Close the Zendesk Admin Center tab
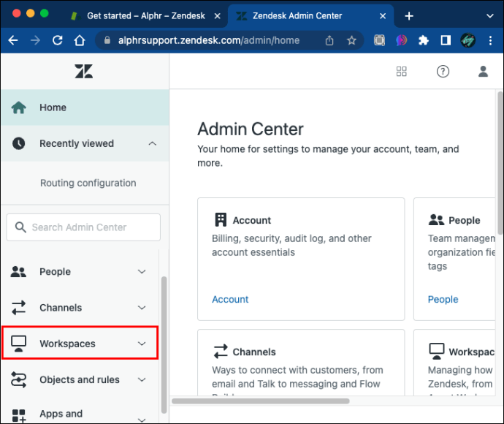 click(383, 16)
